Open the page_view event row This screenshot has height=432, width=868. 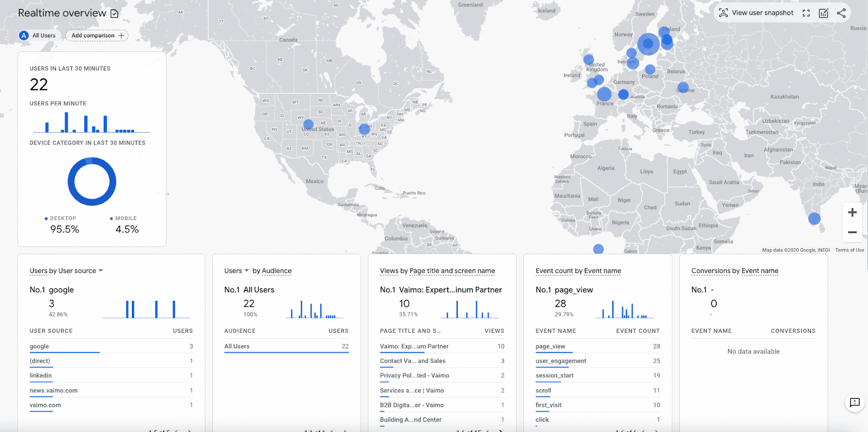(550, 346)
